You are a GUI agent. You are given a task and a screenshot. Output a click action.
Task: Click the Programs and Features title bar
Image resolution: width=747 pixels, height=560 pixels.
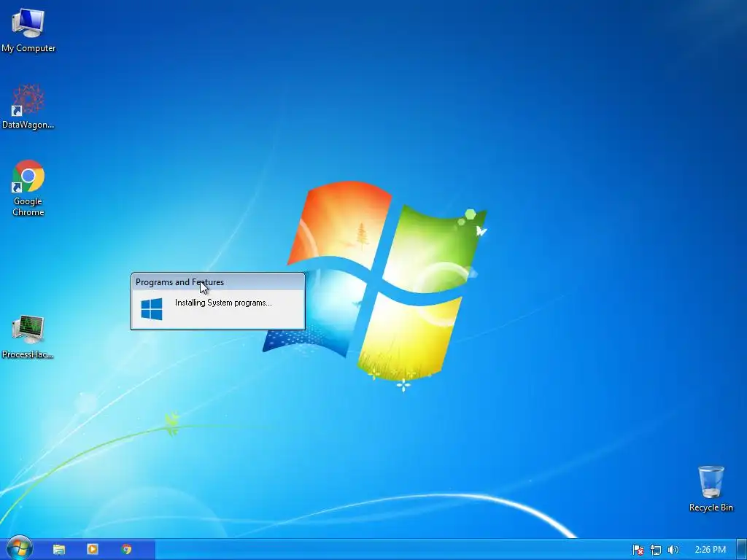coord(217,282)
